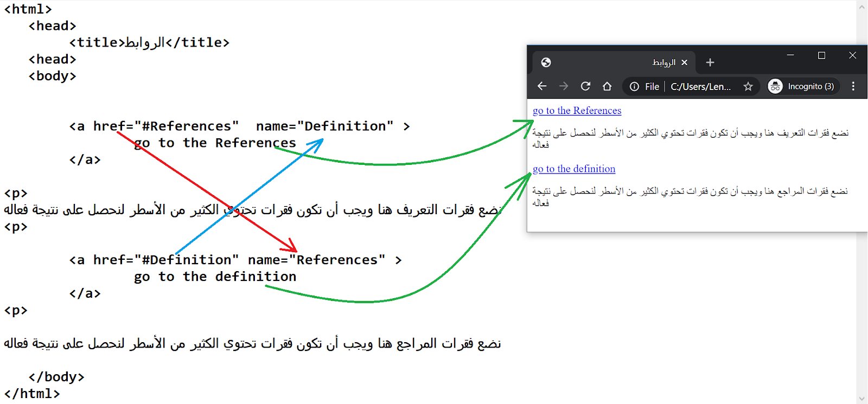Screen dimensions: 868x404
Task: Click the page scrollbar up arrow
Action: (862, 7)
